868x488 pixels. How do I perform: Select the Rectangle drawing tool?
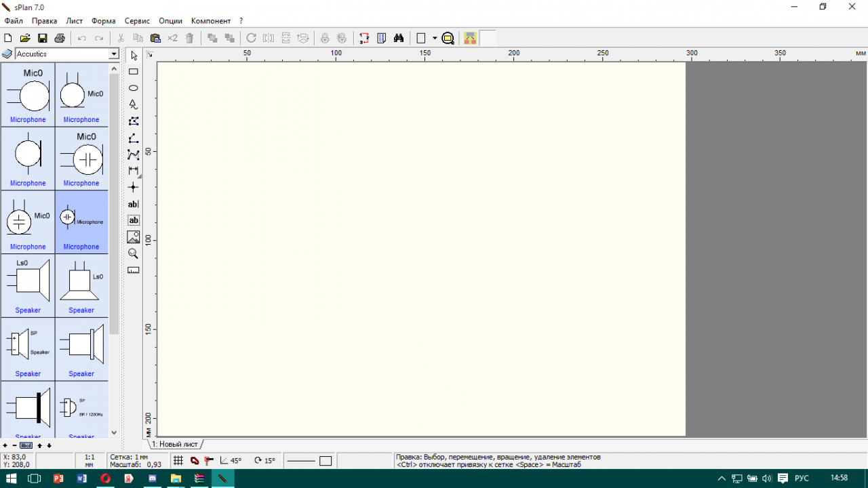click(x=134, y=72)
